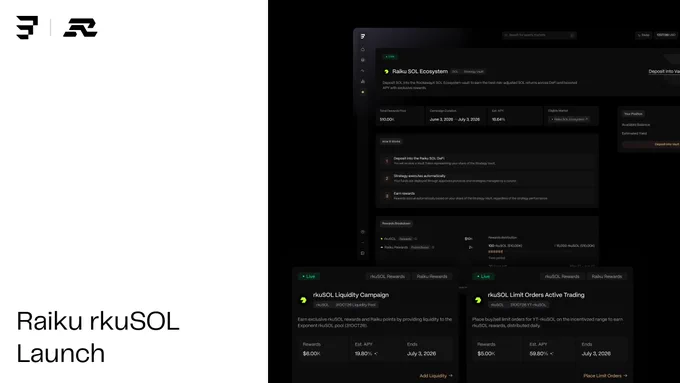Click the campaign duration 'June 3, 2026 – July 3, 2026'
Viewport: 680px width, 383px height.
pos(454,119)
